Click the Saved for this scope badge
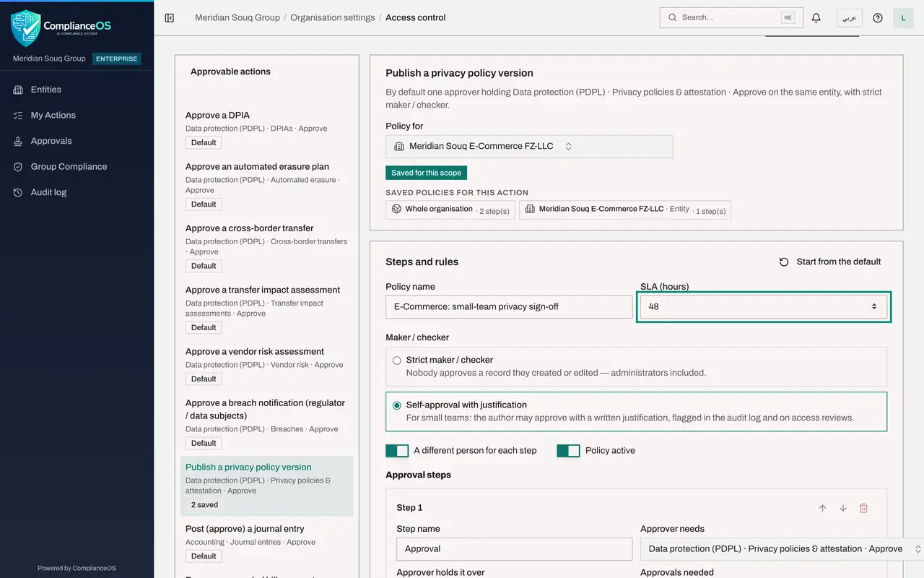924x578 pixels. tap(427, 173)
